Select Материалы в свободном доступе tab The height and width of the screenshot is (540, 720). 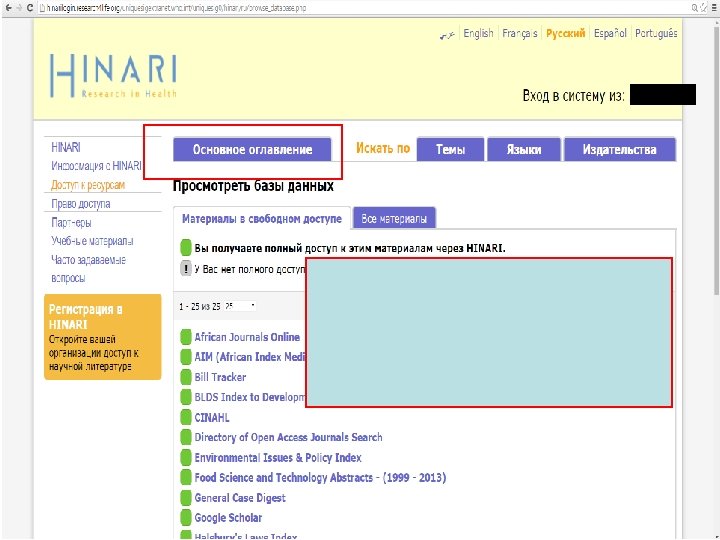tap(262, 219)
